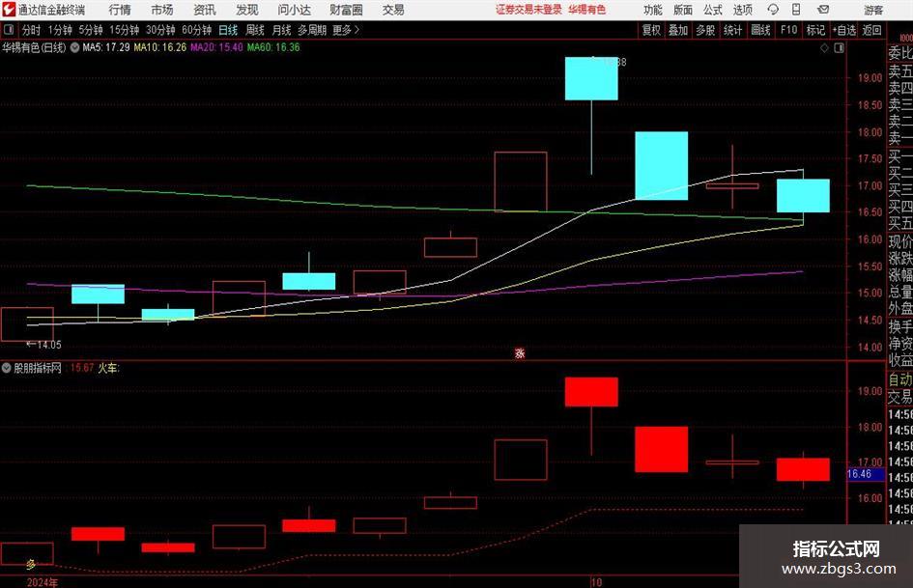This screenshot has width=913, height=588.
Task: Switch to 月线 monthly chart
Action: click(281, 30)
